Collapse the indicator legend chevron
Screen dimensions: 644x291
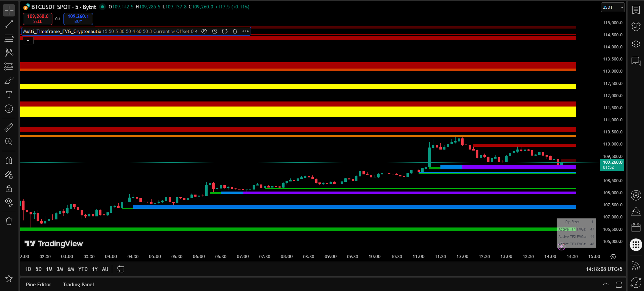pyautogui.click(x=28, y=41)
